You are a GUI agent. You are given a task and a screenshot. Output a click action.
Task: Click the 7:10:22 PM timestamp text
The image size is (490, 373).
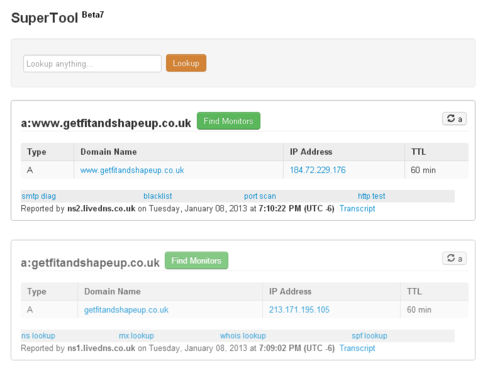click(x=280, y=209)
